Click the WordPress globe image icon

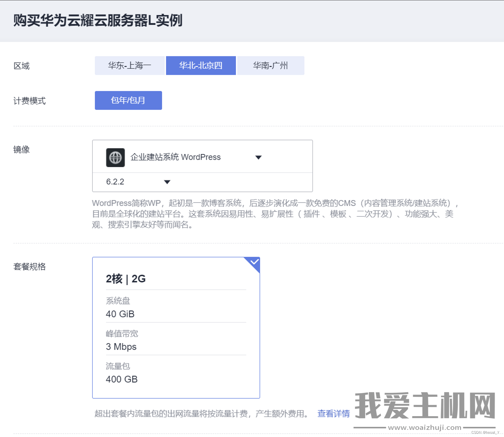pyautogui.click(x=115, y=157)
